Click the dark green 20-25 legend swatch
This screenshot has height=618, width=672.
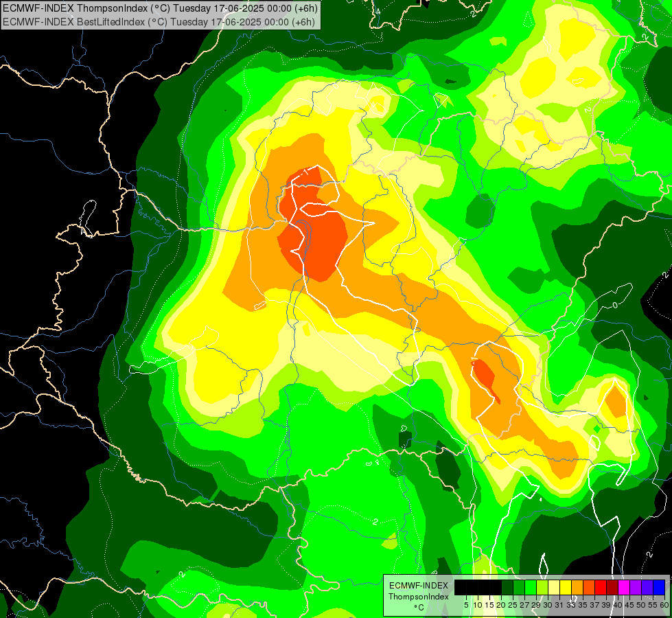(507, 587)
